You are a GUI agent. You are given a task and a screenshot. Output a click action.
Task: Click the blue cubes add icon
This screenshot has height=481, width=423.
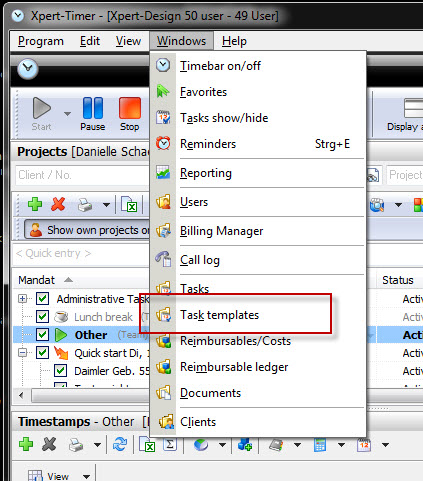(245, 444)
